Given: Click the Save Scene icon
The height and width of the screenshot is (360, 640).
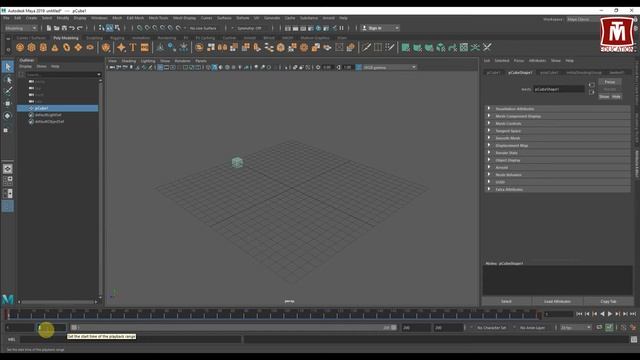Looking at the screenshot, I should (x=64, y=28).
